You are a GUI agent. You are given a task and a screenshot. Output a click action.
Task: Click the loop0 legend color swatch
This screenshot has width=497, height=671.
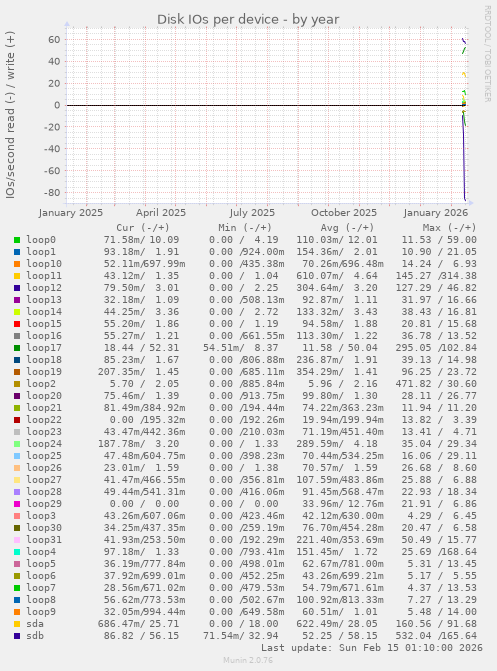click(x=17, y=240)
